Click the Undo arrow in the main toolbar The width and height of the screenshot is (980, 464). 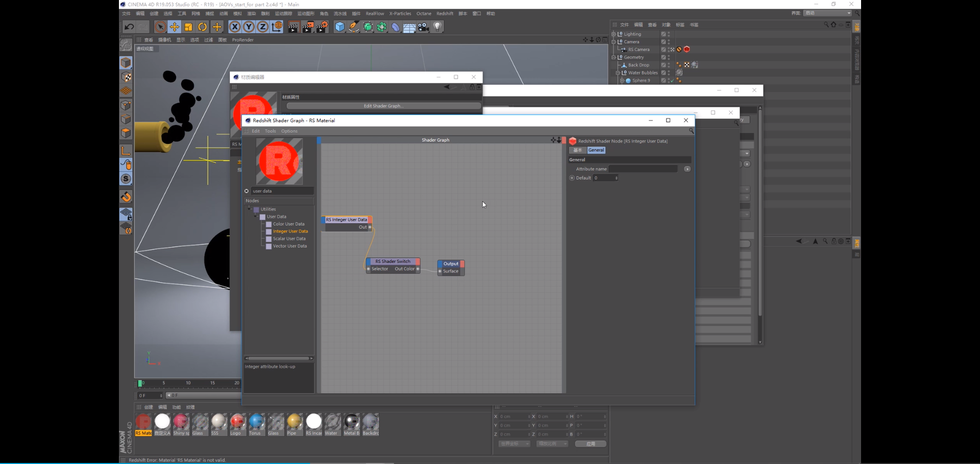point(129,27)
